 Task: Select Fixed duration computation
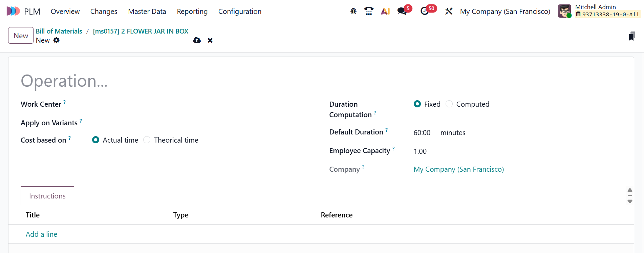(417, 104)
